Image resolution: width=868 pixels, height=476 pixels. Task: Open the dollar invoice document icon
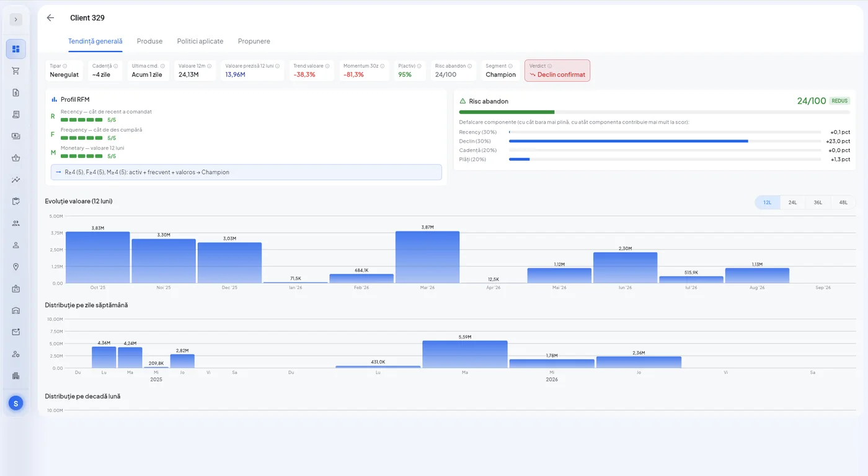tap(16, 92)
